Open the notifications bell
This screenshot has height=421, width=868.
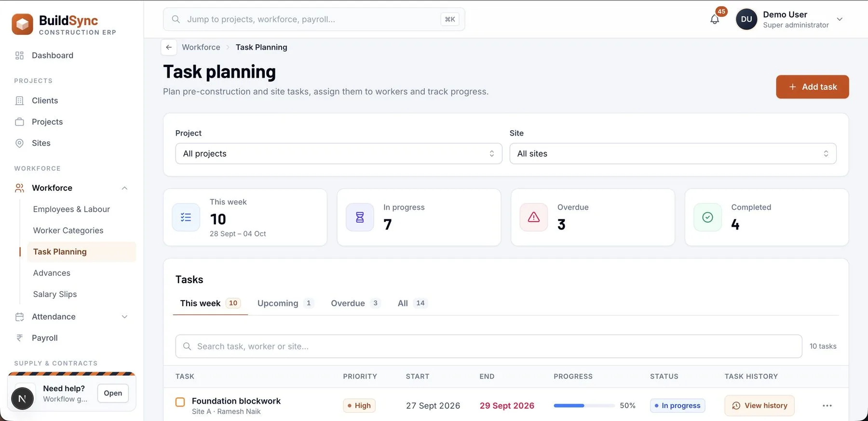click(x=715, y=19)
